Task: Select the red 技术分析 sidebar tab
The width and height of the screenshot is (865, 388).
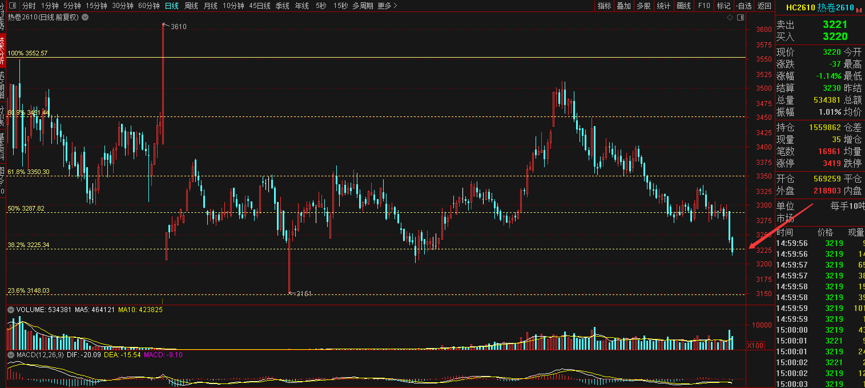Action: (x=3, y=49)
